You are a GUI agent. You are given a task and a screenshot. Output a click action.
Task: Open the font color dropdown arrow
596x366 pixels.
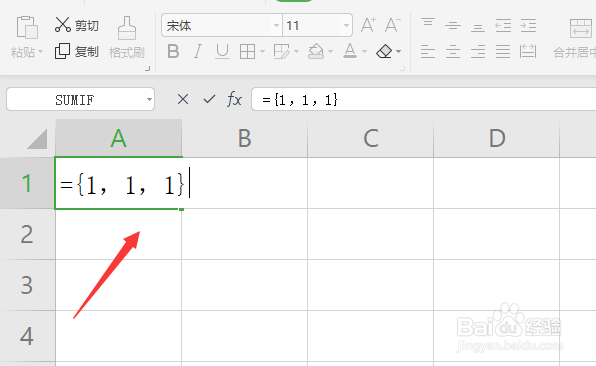tap(364, 51)
